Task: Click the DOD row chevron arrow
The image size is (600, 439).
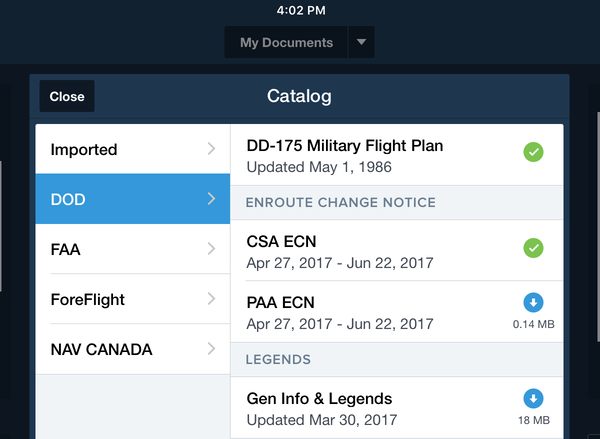Action: tap(211, 199)
